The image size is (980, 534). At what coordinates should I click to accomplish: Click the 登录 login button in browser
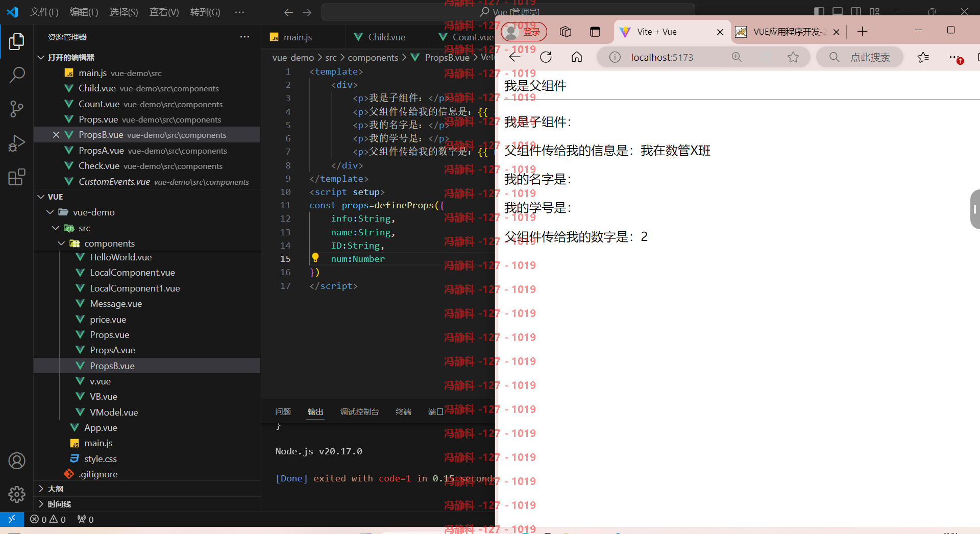click(x=524, y=32)
